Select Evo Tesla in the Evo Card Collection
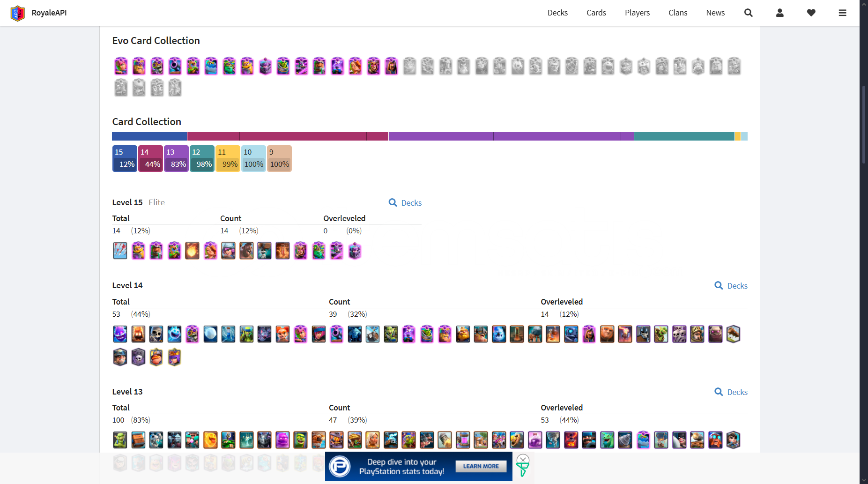Viewport: 868px width, 484px height. click(337, 66)
